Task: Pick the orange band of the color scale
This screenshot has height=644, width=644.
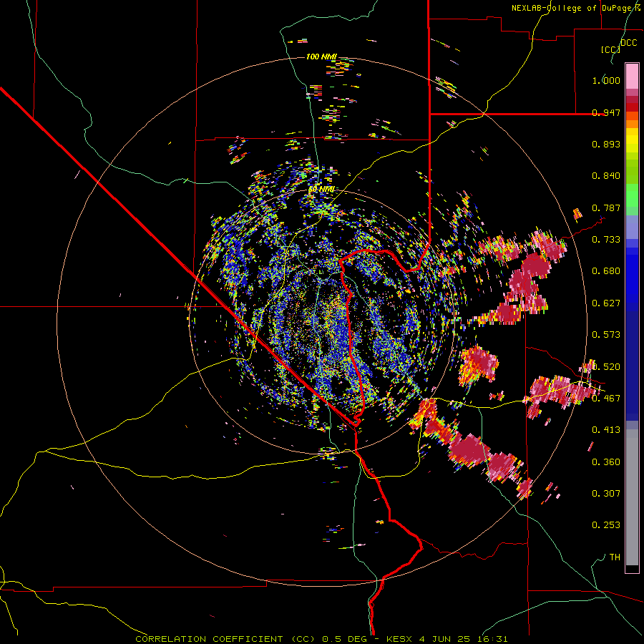Action: coord(632,124)
